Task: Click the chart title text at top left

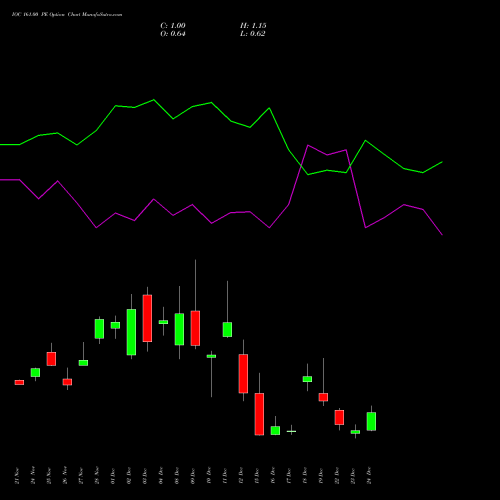Action: pos(67,15)
